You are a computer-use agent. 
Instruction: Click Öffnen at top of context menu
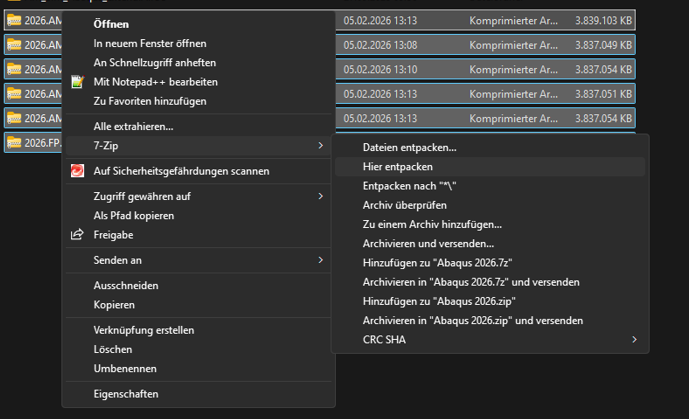point(111,24)
